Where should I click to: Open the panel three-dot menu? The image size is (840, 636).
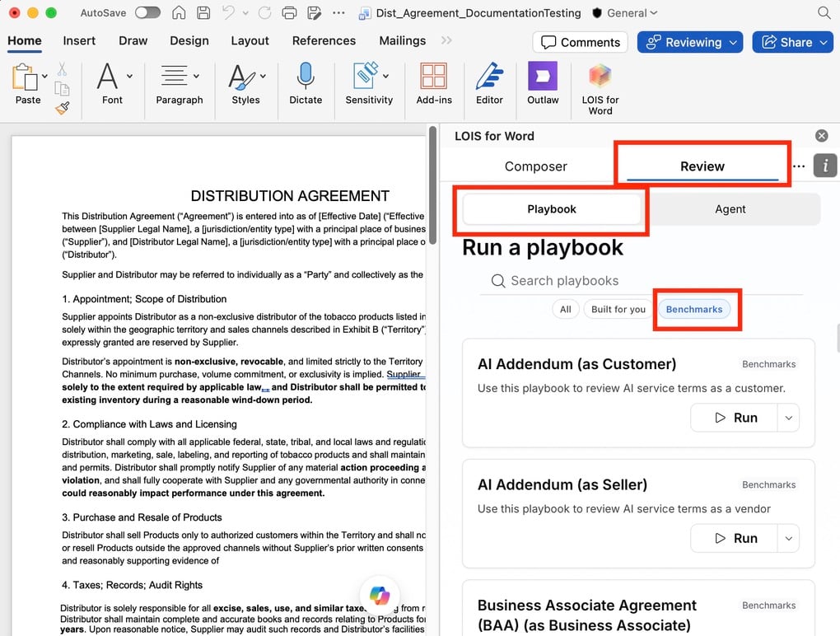click(798, 166)
